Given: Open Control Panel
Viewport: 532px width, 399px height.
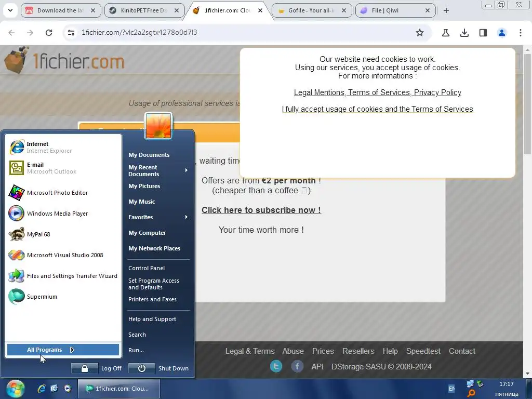Looking at the screenshot, I should click(x=147, y=268).
